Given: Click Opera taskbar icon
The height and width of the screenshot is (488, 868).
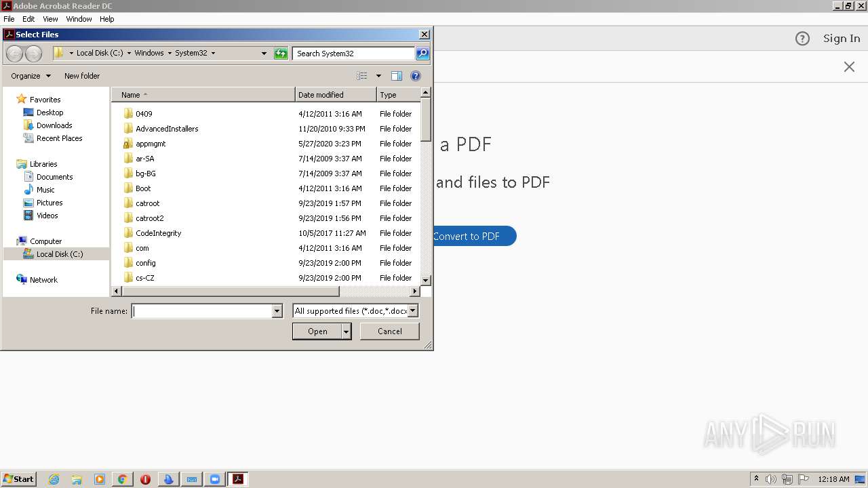Looking at the screenshot, I should [x=145, y=479].
